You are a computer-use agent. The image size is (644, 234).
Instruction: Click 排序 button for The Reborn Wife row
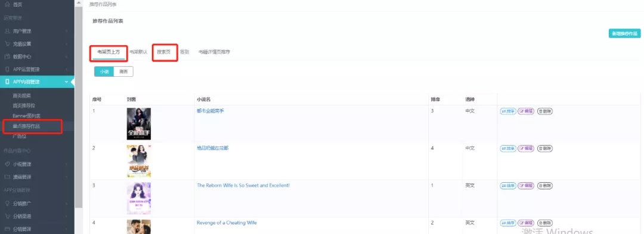508,186
